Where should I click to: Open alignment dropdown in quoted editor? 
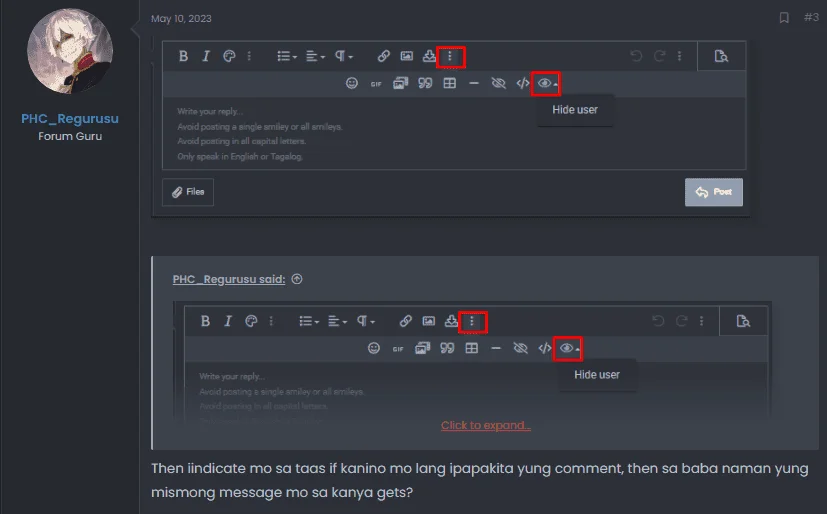pos(338,321)
